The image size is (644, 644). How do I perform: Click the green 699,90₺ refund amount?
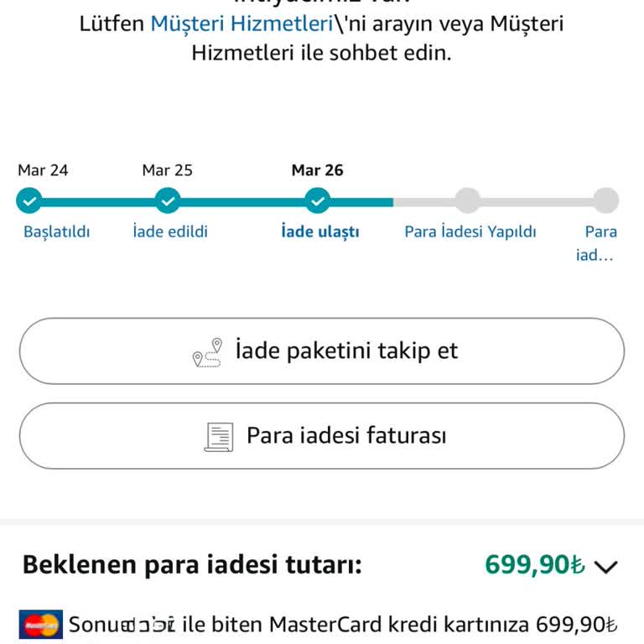(534, 565)
